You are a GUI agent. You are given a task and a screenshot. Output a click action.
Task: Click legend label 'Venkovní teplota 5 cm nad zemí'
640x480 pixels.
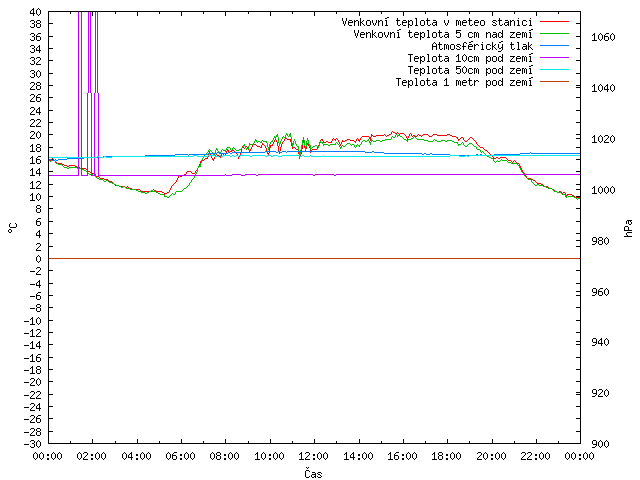[x=443, y=34]
